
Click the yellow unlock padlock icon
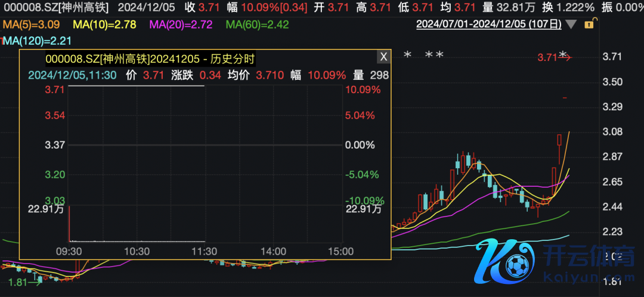589,24
